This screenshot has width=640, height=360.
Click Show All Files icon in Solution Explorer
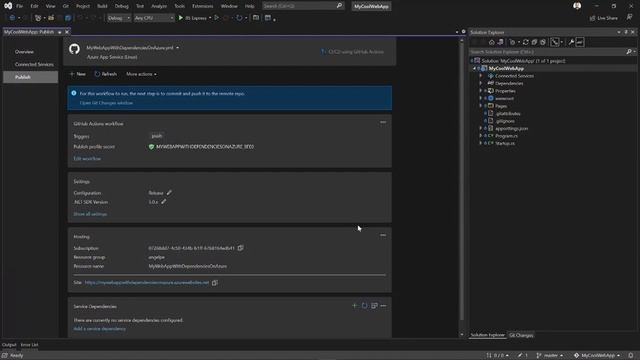pos(543,42)
